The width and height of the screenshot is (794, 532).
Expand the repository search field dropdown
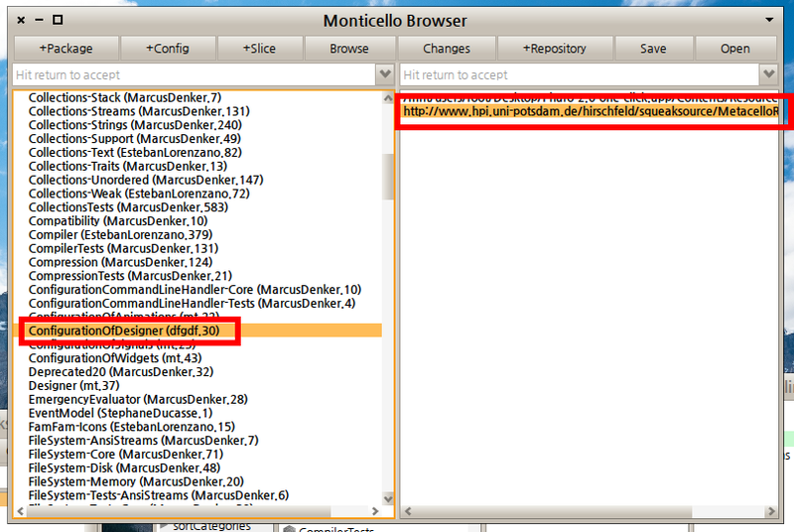768,74
